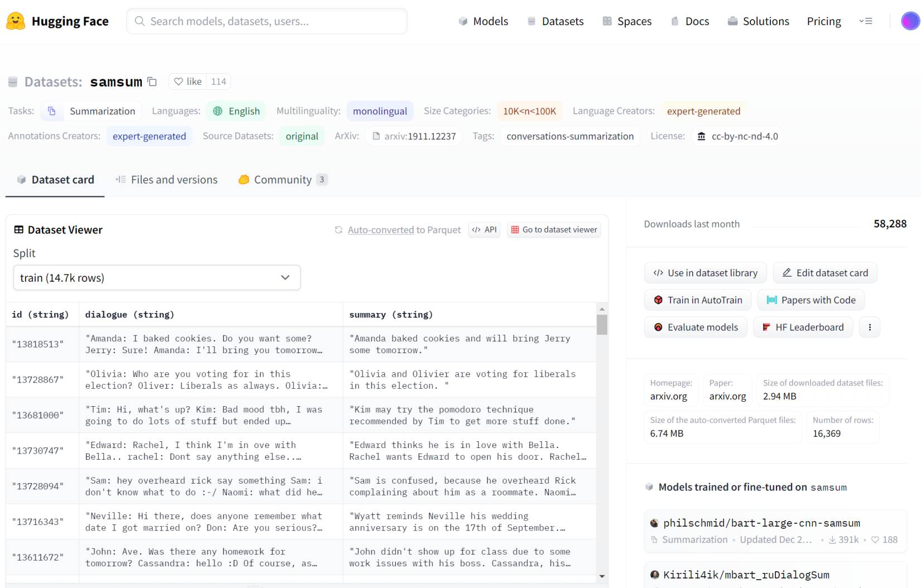
Task: Open Papers with Code
Action: [x=811, y=300]
